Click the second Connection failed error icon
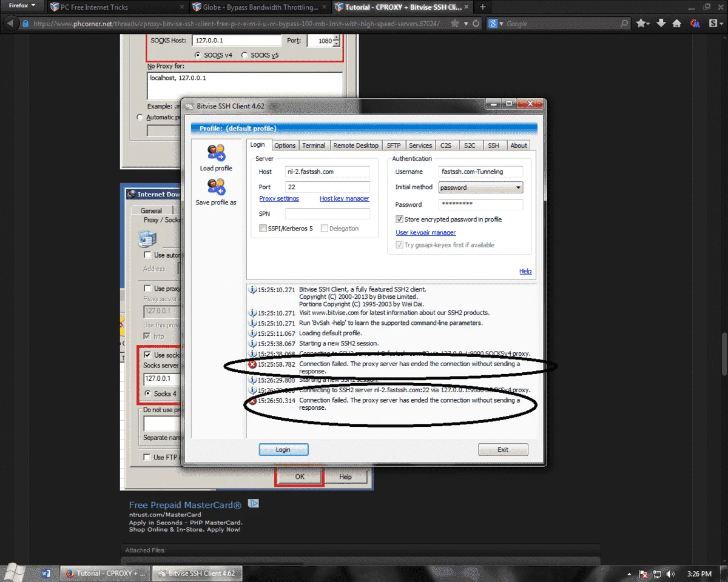The image size is (728, 582). pos(252,401)
